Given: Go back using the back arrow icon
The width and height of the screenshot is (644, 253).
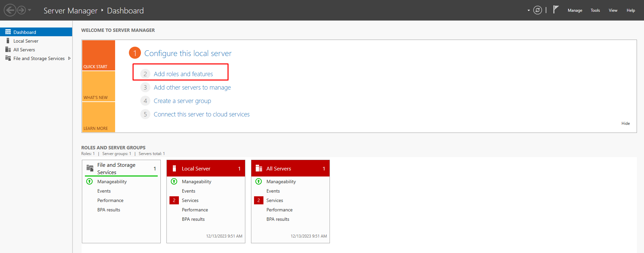Looking at the screenshot, I should point(10,10).
